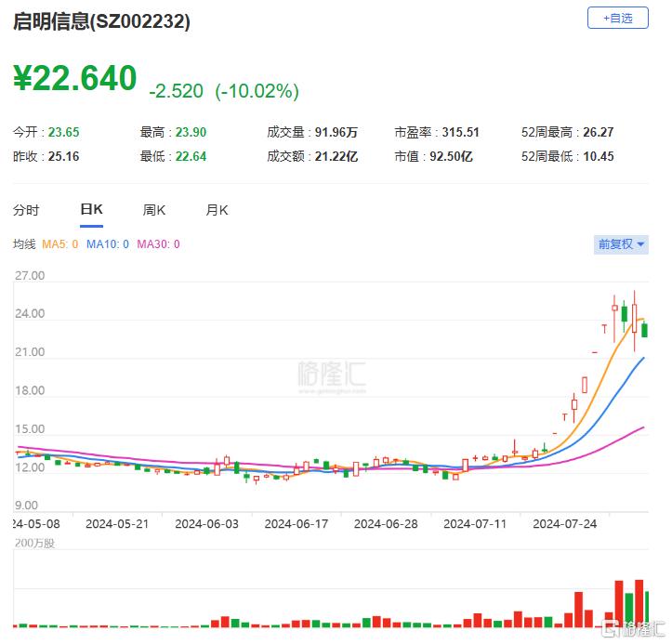Click the 27.00 price axis label

(30, 275)
